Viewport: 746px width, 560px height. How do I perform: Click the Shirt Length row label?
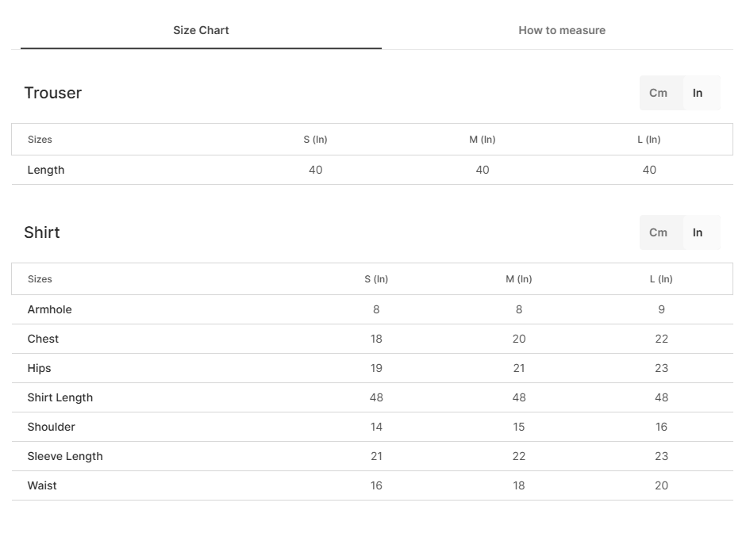coord(60,398)
